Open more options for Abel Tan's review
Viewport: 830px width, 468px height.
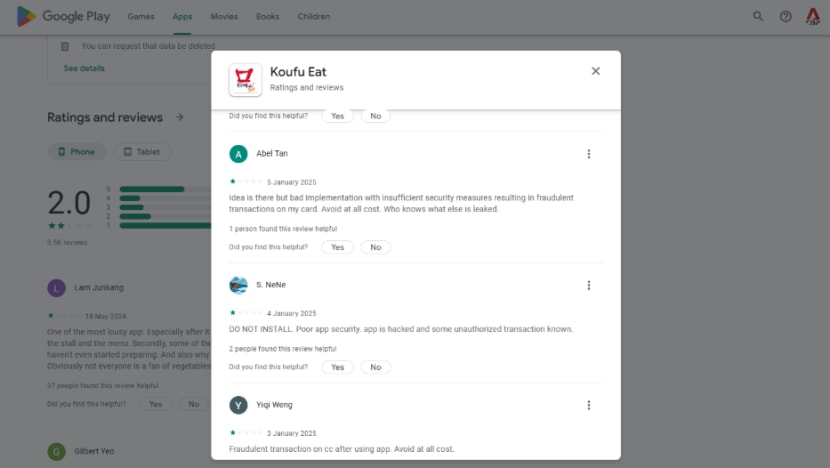point(589,154)
